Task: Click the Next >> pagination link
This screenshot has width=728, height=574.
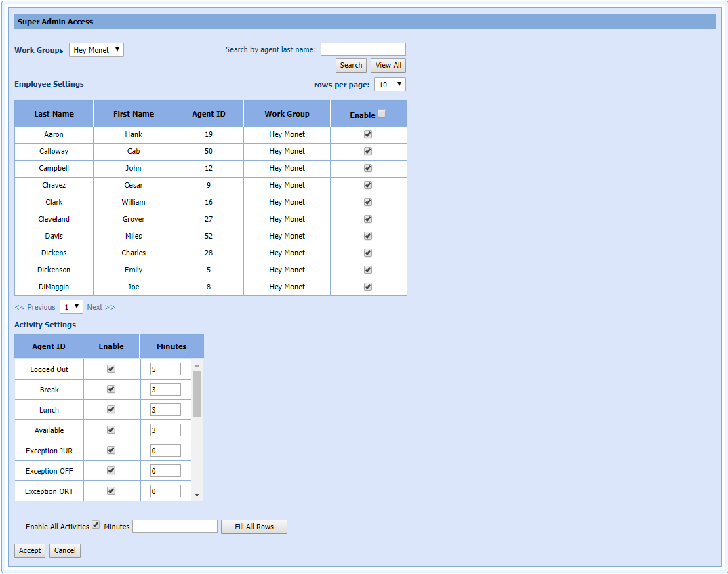Action: click(x=101, y=307)
